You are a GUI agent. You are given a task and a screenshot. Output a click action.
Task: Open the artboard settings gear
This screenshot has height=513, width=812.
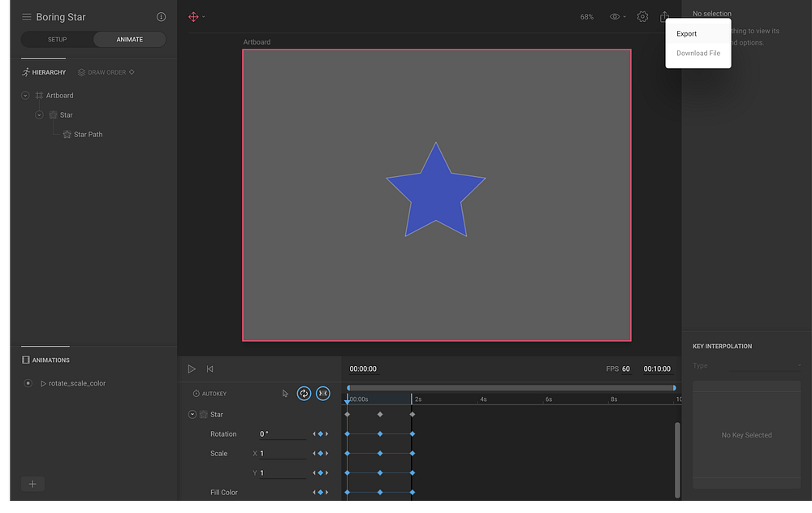coord(642,15)
